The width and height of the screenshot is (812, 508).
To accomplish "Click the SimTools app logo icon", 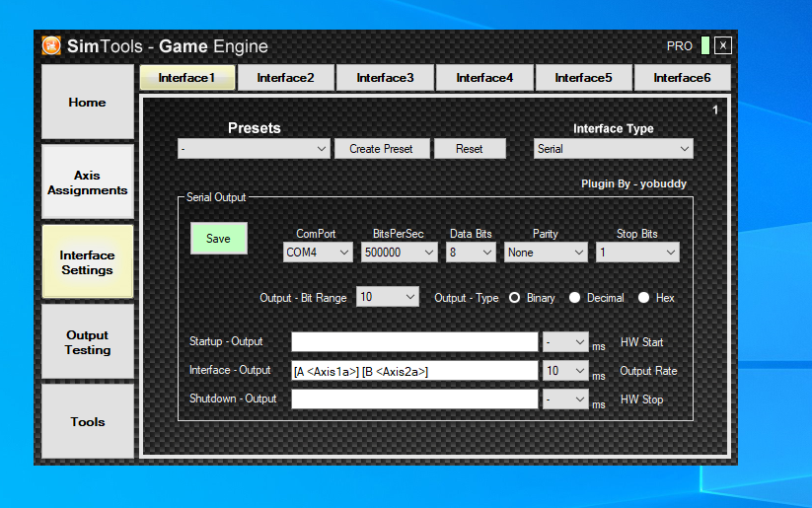I will tap(50, 45).
